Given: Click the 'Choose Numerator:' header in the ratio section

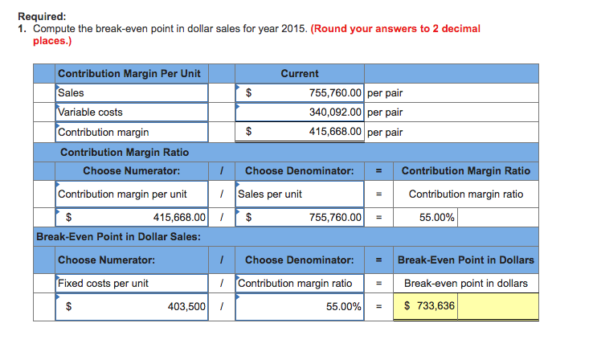Looking at the screenshot, I should pos(132,171).
